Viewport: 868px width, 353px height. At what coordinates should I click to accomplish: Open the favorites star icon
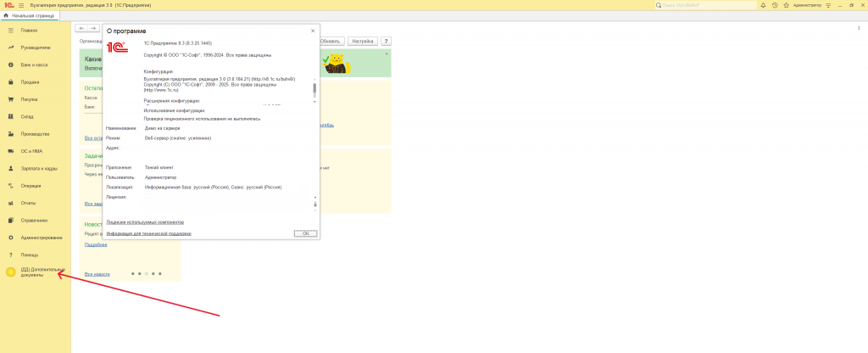pos(786,5)
